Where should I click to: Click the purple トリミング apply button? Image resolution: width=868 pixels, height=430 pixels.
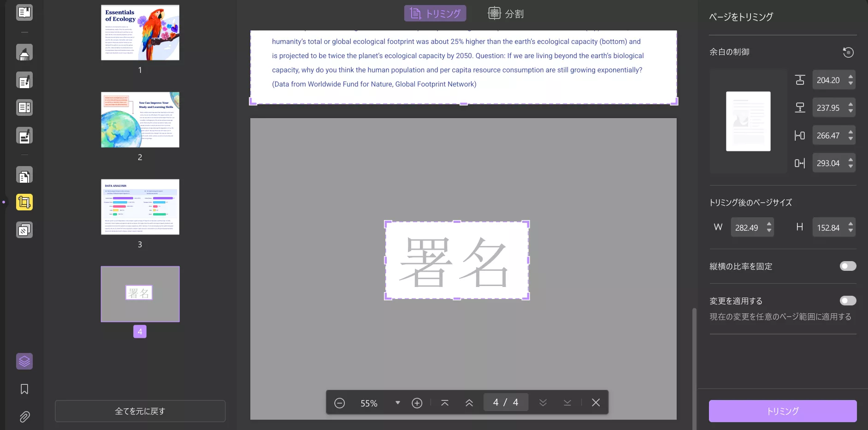coord(783,411)
